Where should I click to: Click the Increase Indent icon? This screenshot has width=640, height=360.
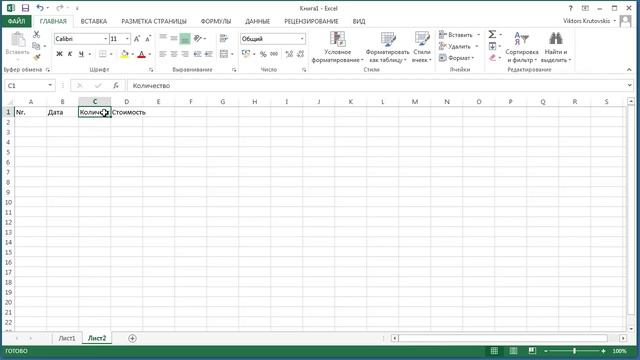click(209, 54)
